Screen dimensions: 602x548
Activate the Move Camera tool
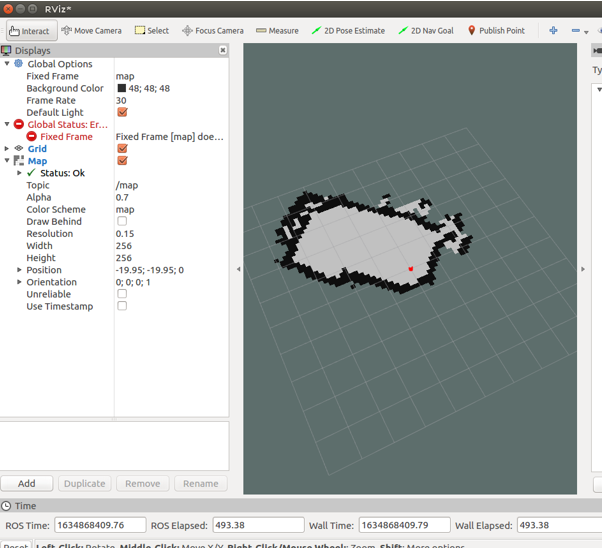click(91, 31)
